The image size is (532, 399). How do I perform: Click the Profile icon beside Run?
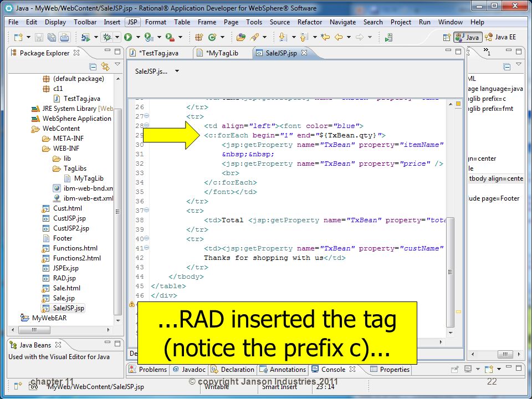click(149, 37)
